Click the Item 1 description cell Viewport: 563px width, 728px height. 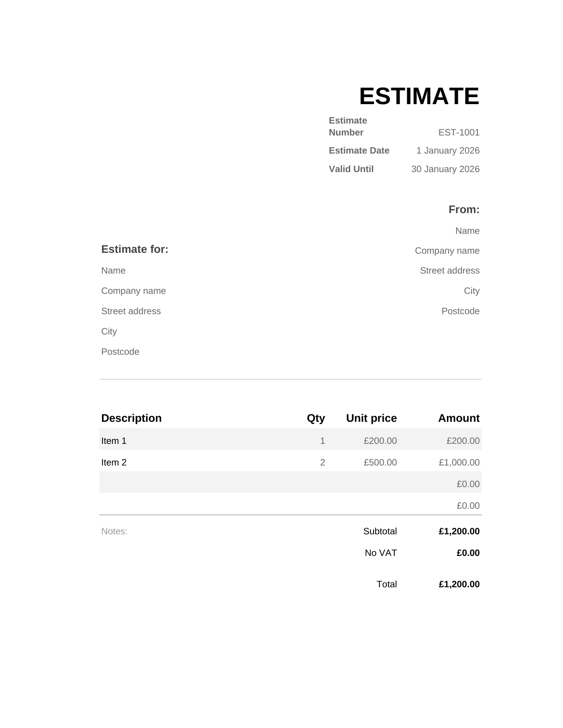[x=113, y=441]
